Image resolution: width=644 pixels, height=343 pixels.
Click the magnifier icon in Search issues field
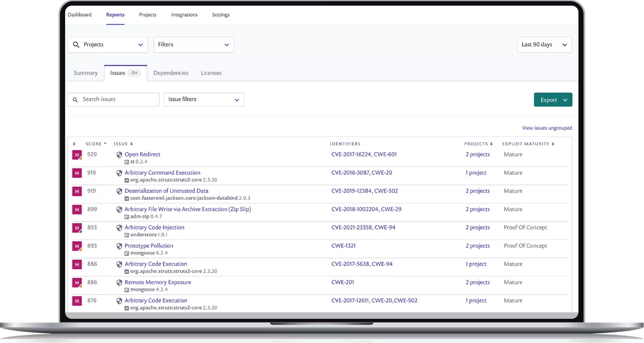pyautogui.click(x=75, y=100)
